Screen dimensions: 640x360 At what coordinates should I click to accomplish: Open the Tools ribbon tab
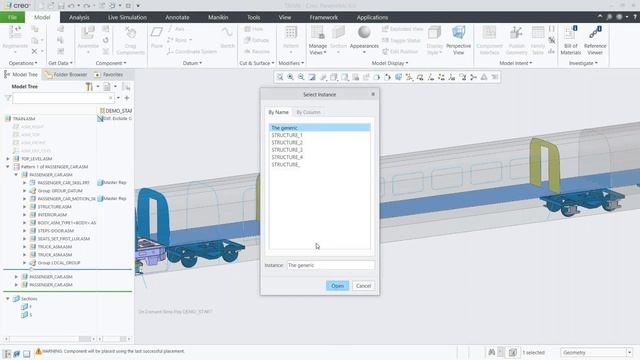(x=253, y=17)
